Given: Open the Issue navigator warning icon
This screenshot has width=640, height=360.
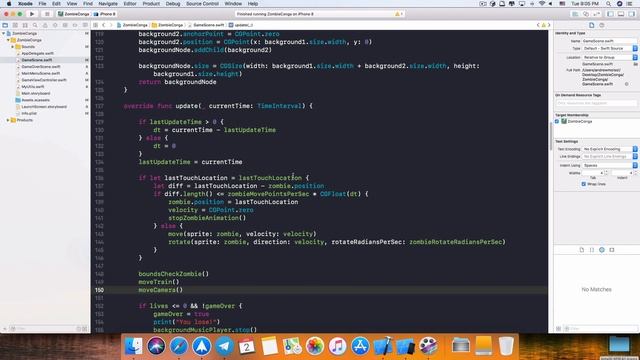Looking at the screenshot, I should tap(45, 25).
